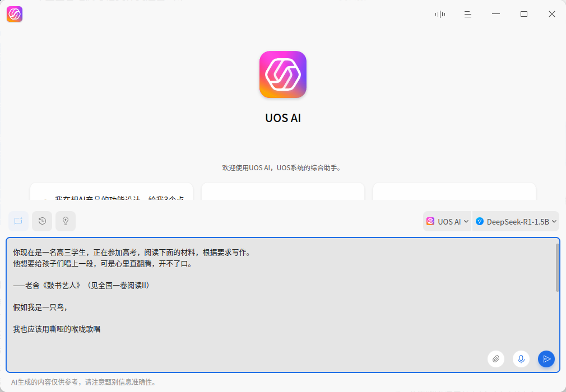This screenshot has width=566, height=392.
Task: Click the line '我也应该用嘶哑的喉咙歌唱'
Action: tap(57, 329)
